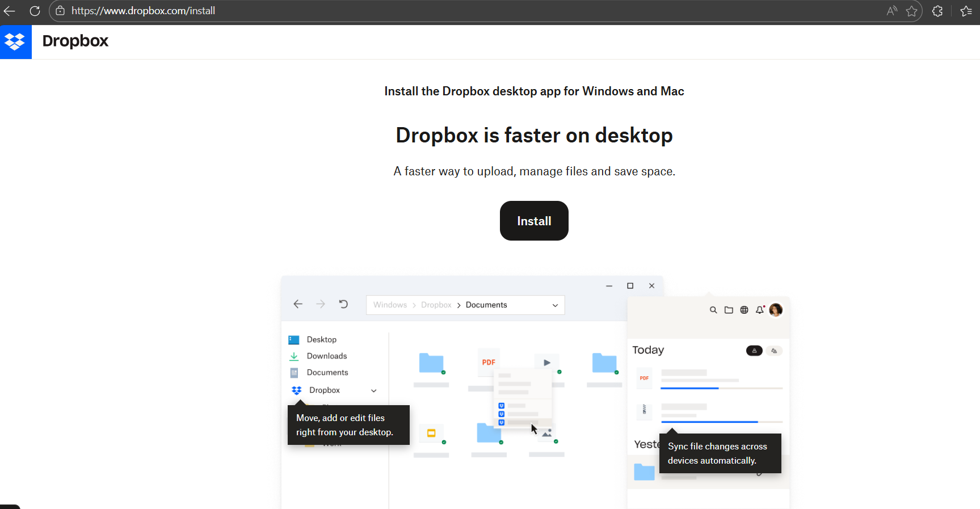Click the PDF file icon in explorer
Viewport: 980px width, 509px height.
489,361
